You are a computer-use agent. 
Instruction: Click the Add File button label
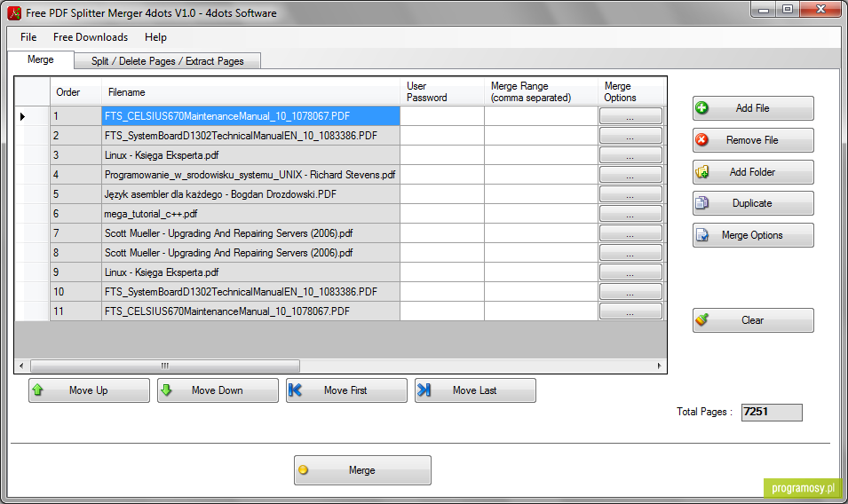pos(752,108)
